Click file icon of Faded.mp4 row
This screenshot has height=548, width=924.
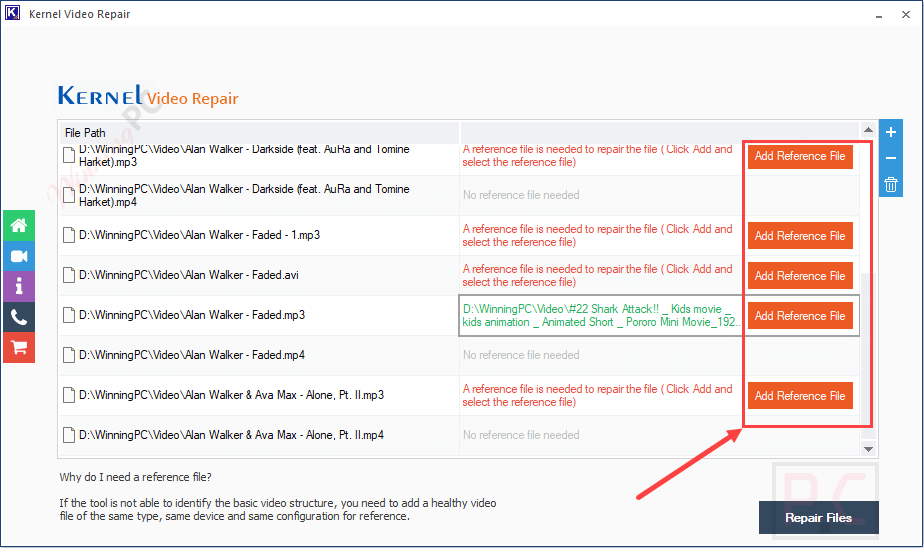[69, 355]
